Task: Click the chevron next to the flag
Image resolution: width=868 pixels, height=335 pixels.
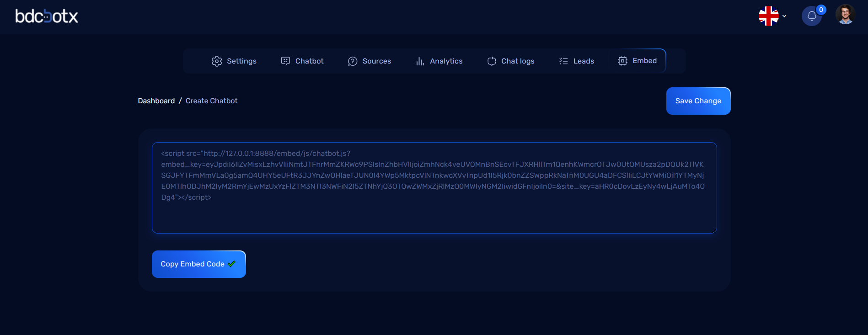Action: (784, 16)
